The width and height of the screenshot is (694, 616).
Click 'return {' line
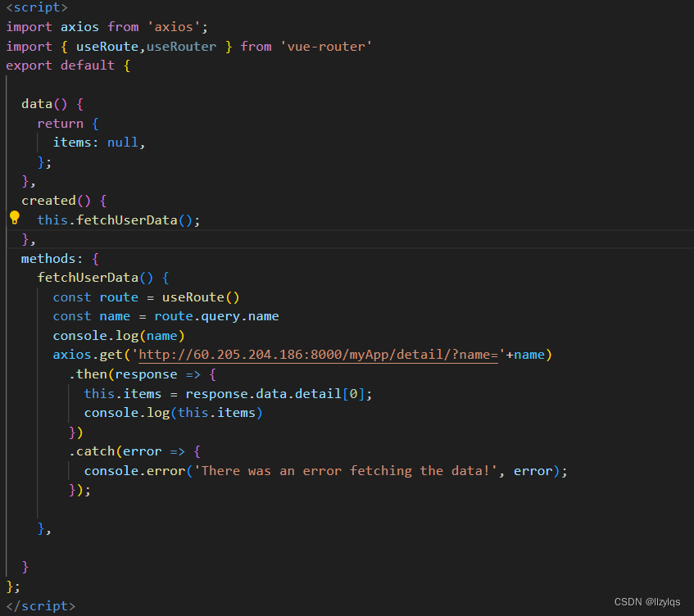[68, 124]
